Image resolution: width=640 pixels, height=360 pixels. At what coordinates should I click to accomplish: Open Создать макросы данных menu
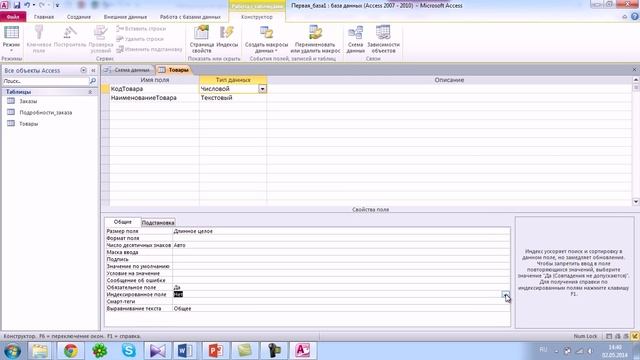tap(266, 39)
